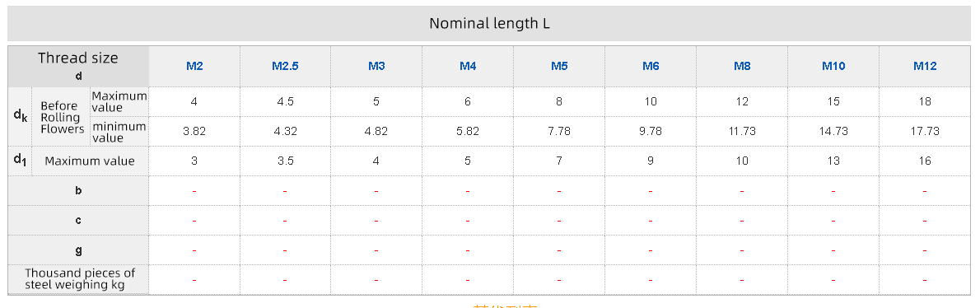The image size is (980, 308).
Task: Open the M4 thread size link
Action: click(x=468, y=66)
